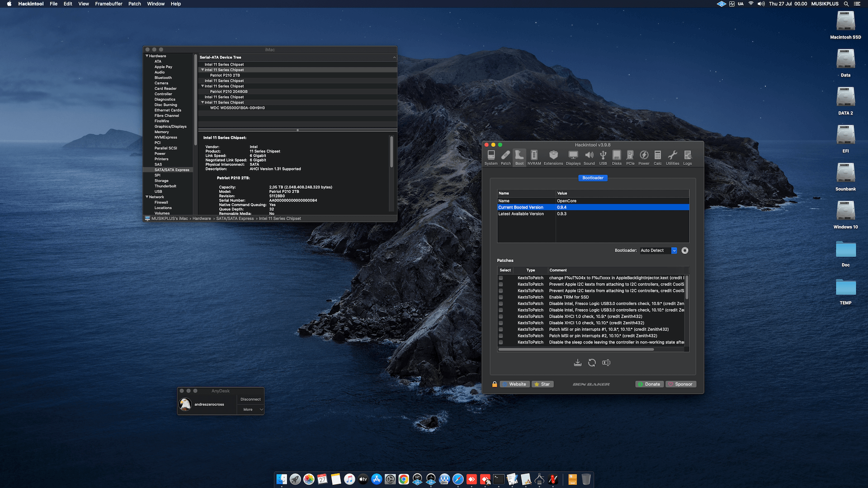Open the Displays tab in Hackintool

[573, 158]
